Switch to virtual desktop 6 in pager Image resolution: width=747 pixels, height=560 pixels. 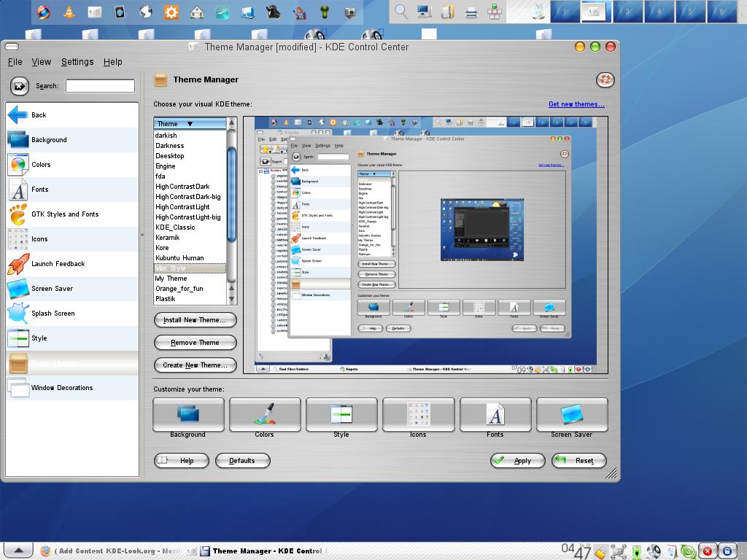(x=721, y=12)
